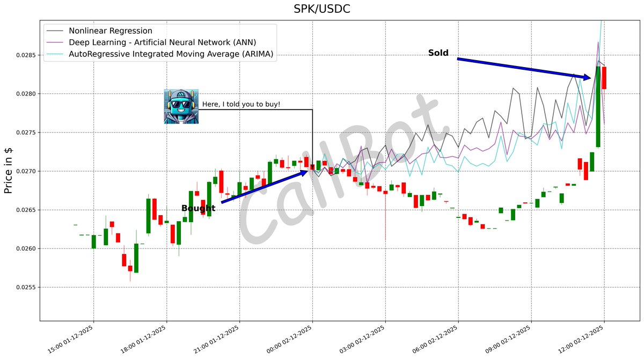Click the 'Price in $' axis label

click(9, 171)
